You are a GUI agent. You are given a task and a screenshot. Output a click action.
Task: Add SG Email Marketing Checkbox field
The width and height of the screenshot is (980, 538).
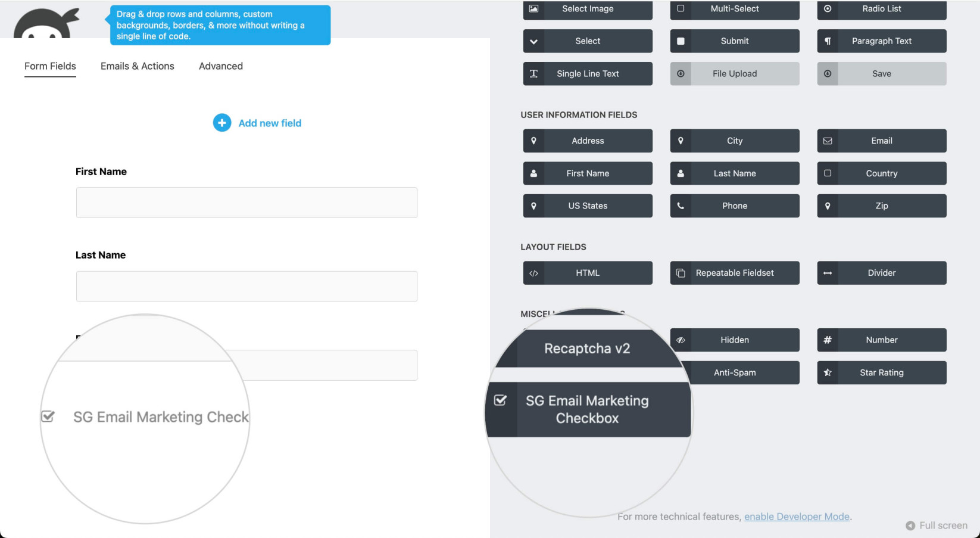click(x=588, y=409)
